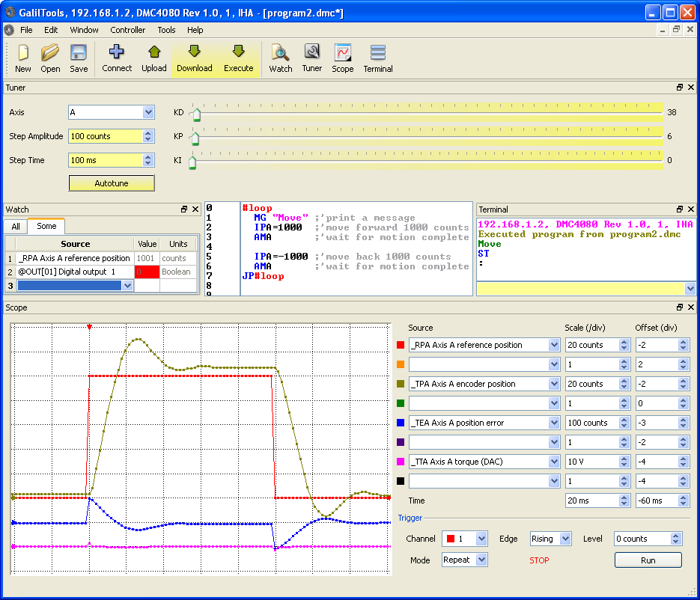Click the Autotune button
Screen dimensions: 700x600
tap(111, 183)
